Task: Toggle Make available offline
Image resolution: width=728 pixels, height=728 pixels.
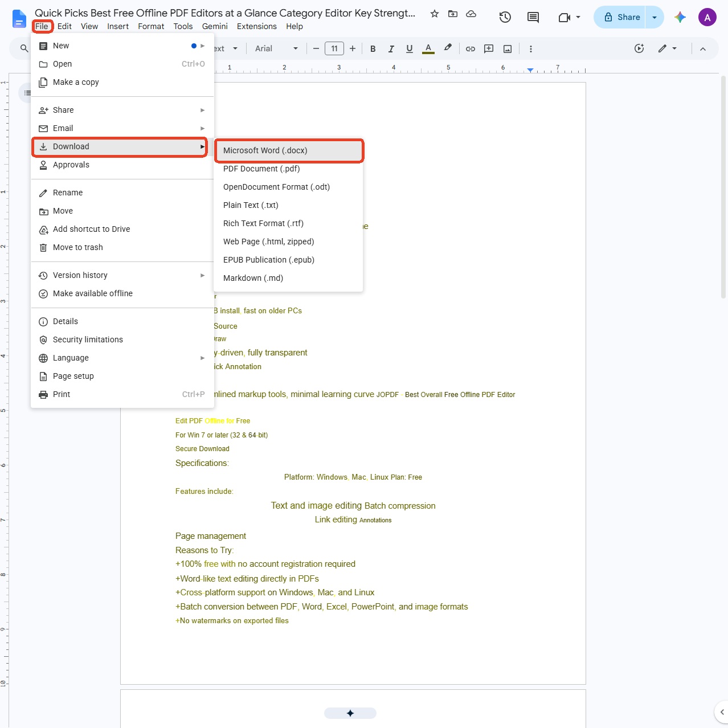Action: (122, 293)
